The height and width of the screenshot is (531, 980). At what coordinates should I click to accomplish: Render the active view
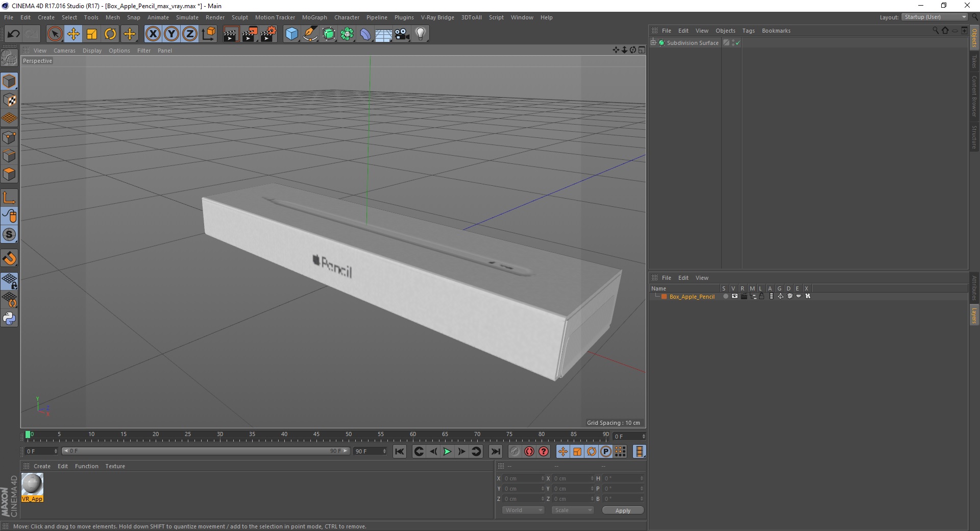pyautogui.click(x=231, y=34)
